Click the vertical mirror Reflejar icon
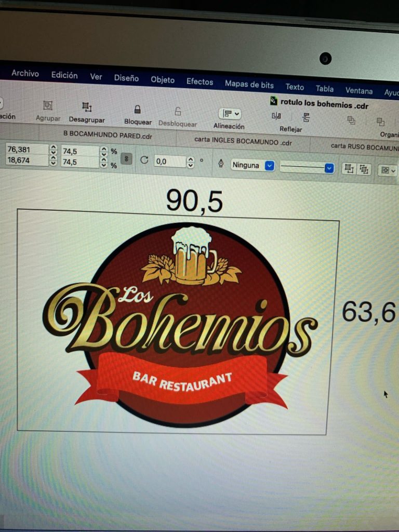The image size is (399, 532). [x=306, y=117]
